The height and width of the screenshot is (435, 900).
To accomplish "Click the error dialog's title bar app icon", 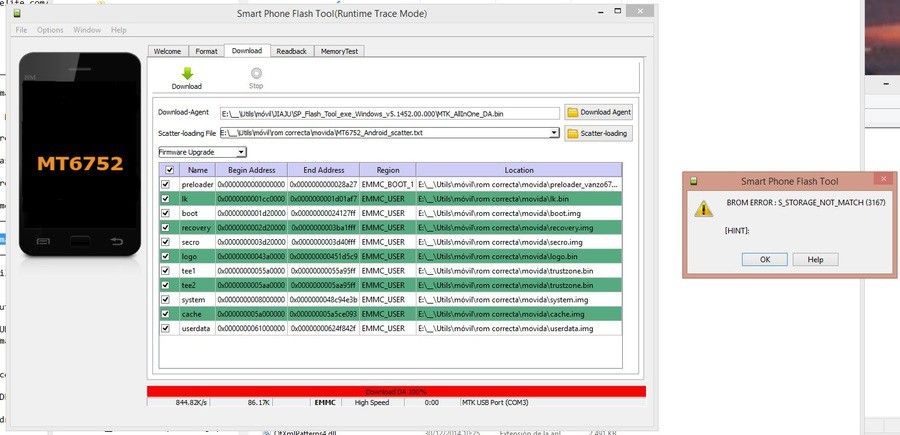I will [693, 181].
